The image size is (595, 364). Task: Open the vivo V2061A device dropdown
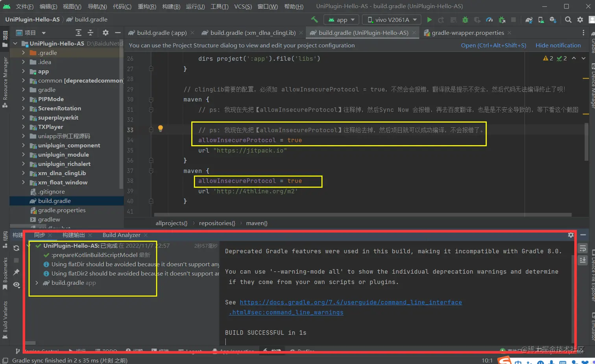pos(392,20)
